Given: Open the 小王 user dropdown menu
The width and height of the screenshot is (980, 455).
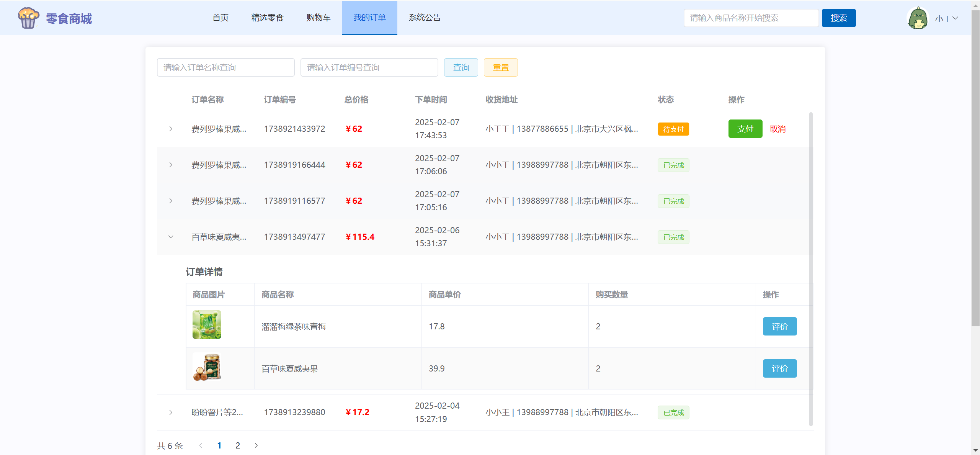Looking at the screenshot, I should (x=946, y=18).
